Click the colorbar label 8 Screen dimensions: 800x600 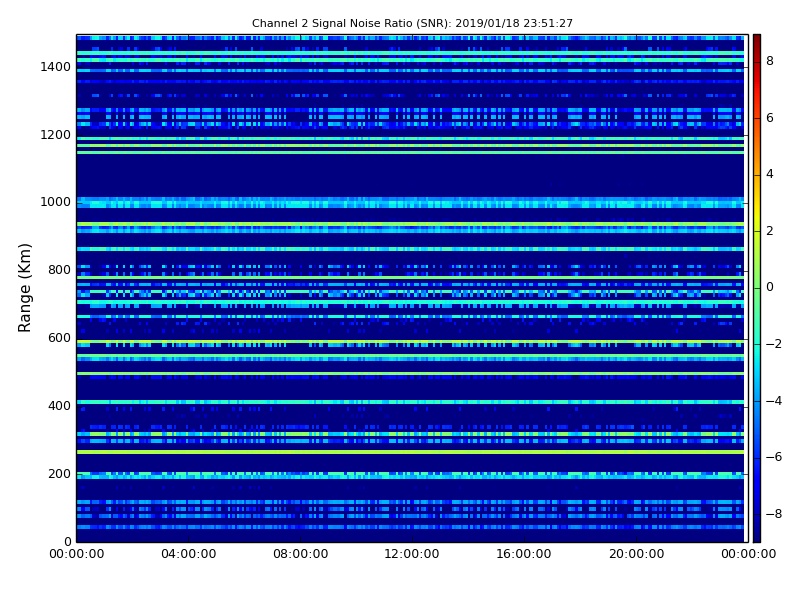coord(770,61)
